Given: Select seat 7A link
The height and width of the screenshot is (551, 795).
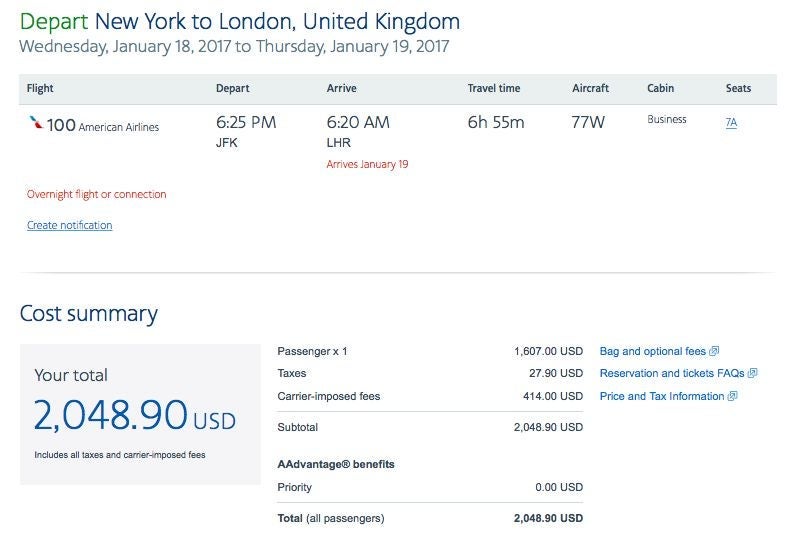Looking at the screenshot, I should pyautogui.click(x=731, y=124).
